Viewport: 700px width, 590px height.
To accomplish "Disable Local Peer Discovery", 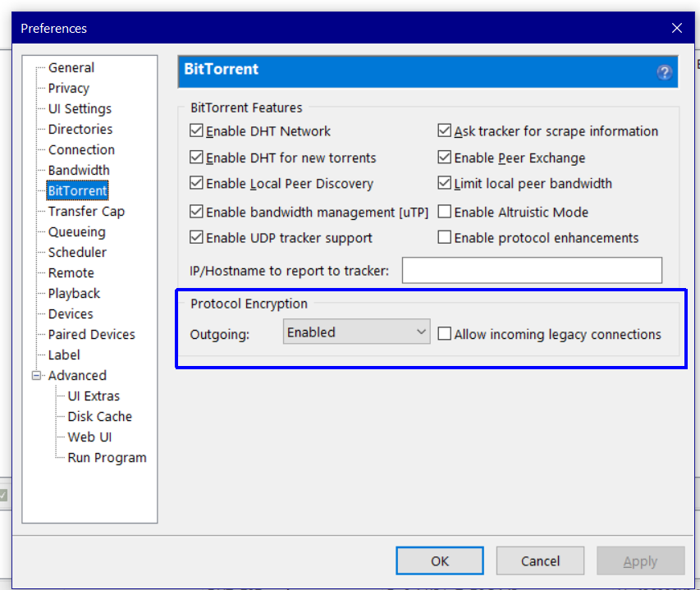I will click(x=196, y=184).
